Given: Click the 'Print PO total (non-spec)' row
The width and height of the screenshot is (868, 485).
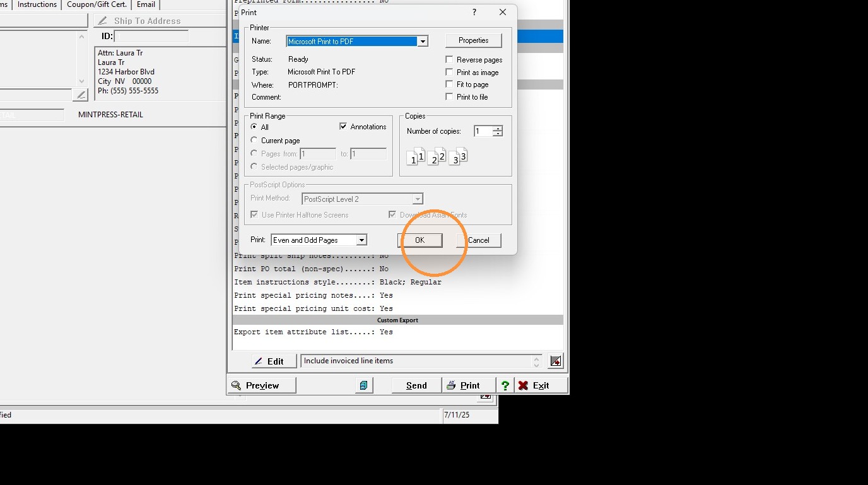Looking at the screenshot, I should point(397,269).
